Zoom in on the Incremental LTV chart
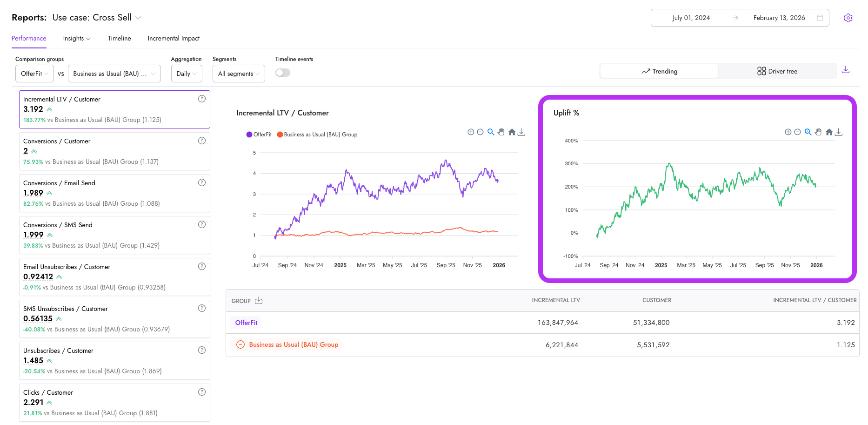The width and height of the screenshot is (868, 425). point(471,132)
